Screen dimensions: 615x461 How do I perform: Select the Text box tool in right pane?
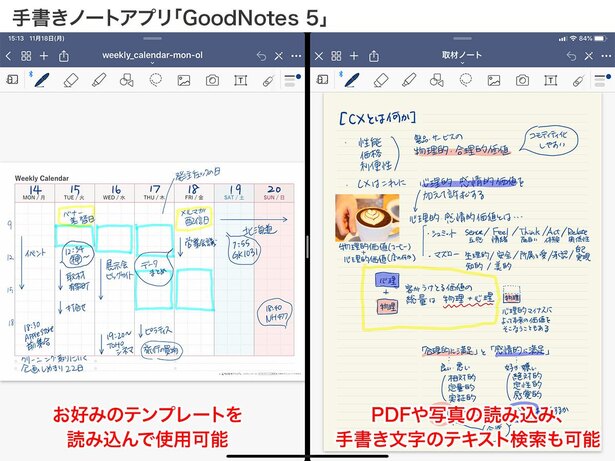coord(550,80)
